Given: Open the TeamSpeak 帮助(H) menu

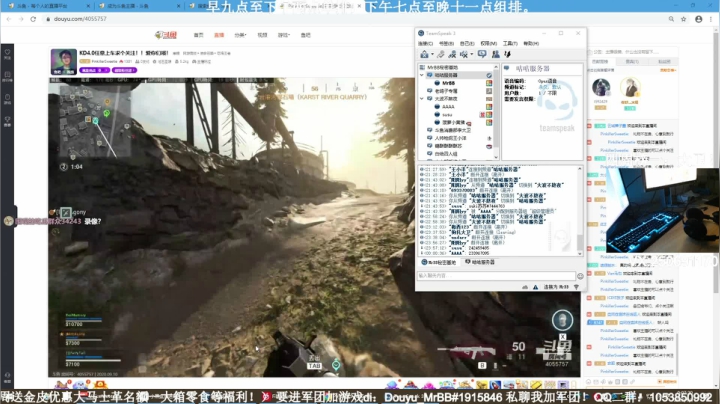Looking at the screenshot, I should [531, 44].
